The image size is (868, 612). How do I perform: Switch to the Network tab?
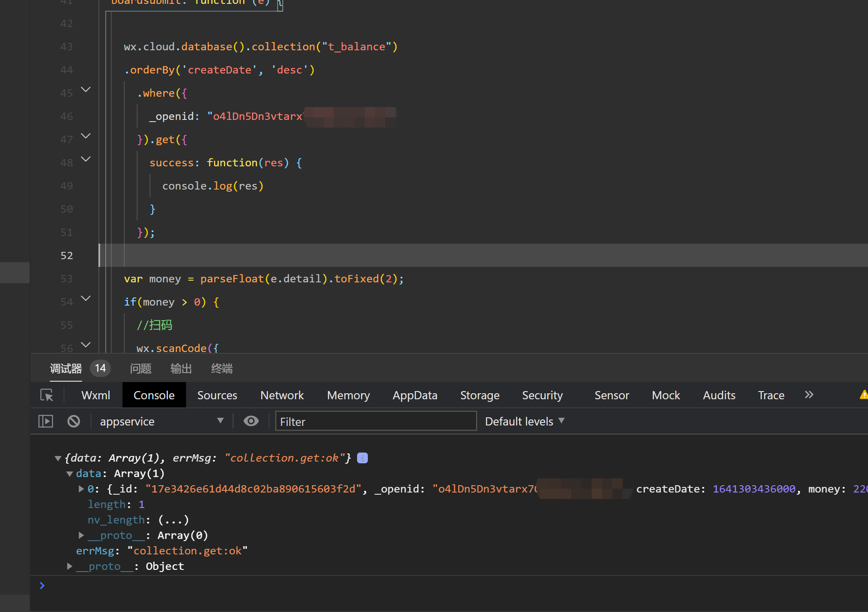[282, 395]
